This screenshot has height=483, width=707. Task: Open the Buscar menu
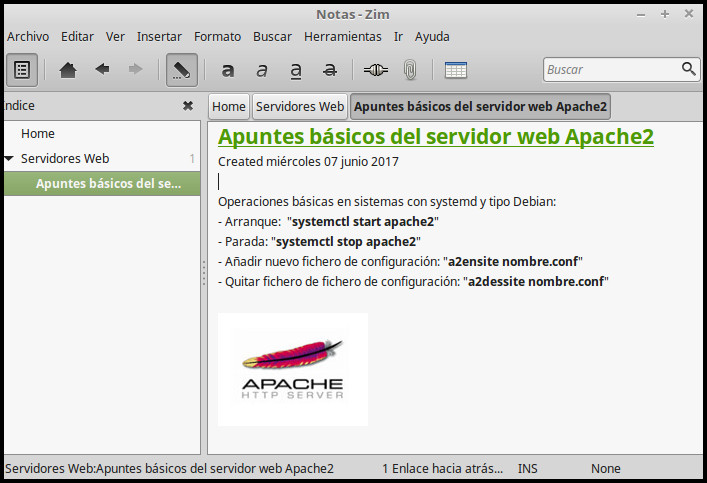click(272, 37)
